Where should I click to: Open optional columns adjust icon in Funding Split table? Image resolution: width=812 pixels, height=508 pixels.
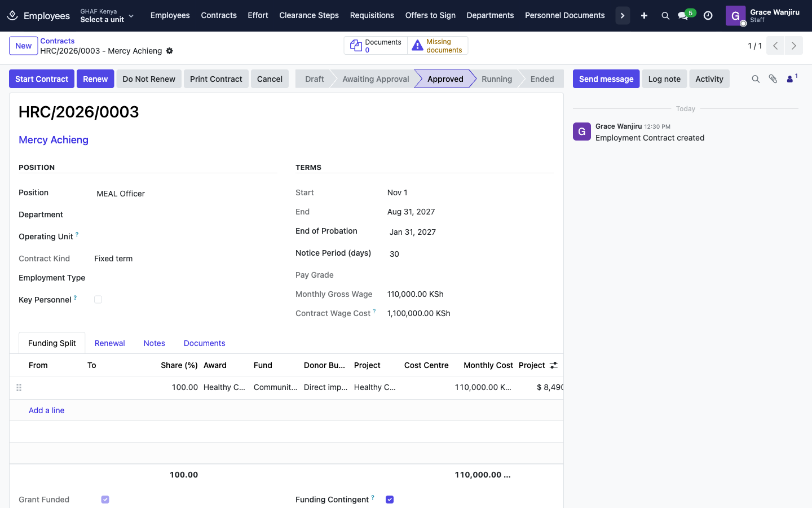coord(554,365)
